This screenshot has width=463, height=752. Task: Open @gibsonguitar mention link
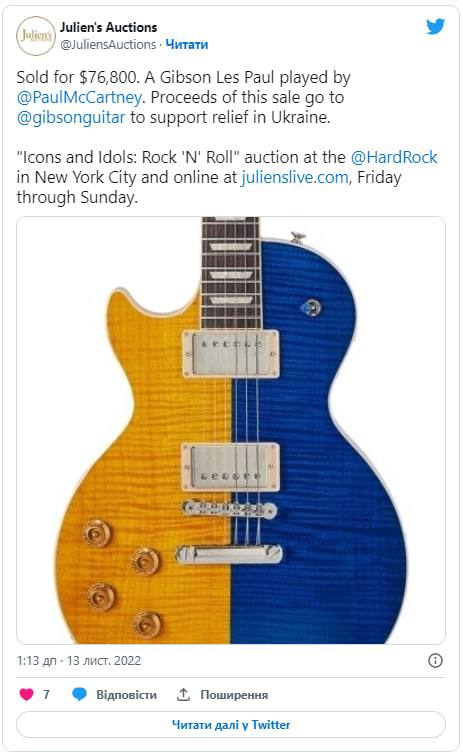71,118
